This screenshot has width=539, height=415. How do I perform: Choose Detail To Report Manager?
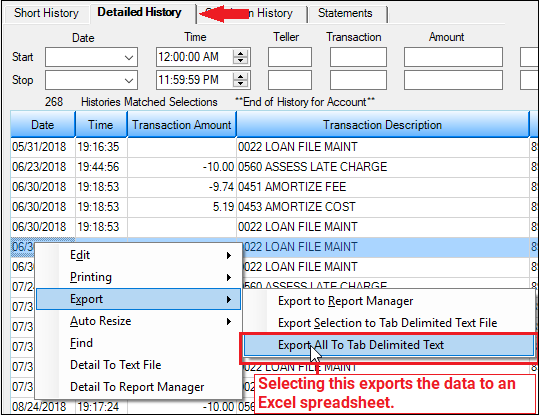pyautogui.click(x=138, y=387)
